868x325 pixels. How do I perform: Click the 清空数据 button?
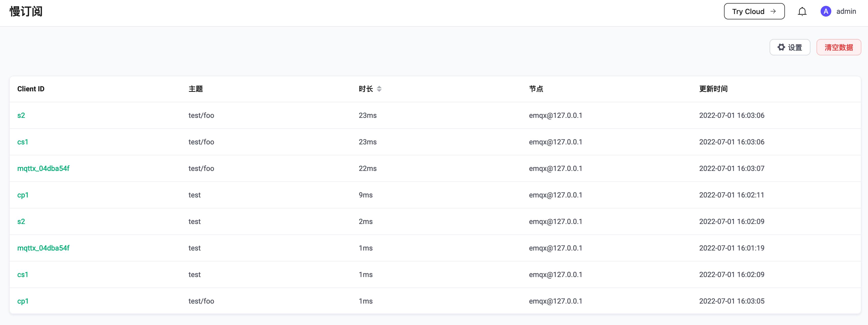pos(839,47)
